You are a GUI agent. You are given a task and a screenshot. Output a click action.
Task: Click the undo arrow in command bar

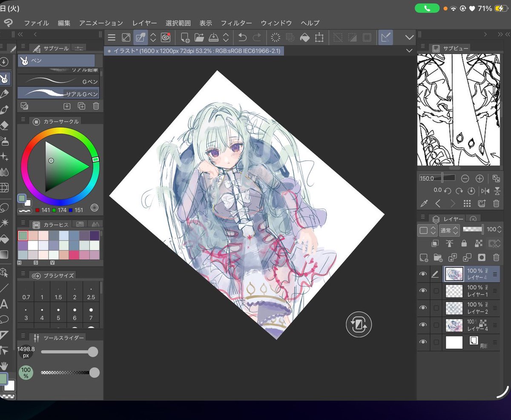(x=242, y=37)
